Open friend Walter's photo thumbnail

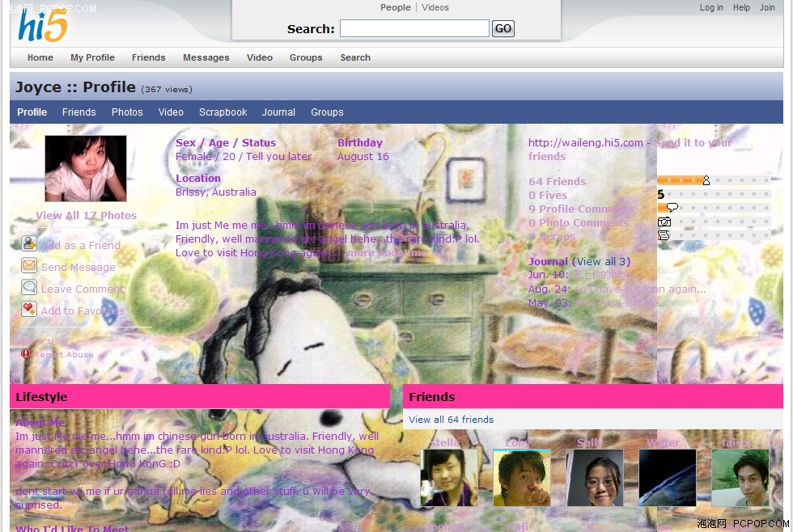pyautogui.click(x=667, y=478)
